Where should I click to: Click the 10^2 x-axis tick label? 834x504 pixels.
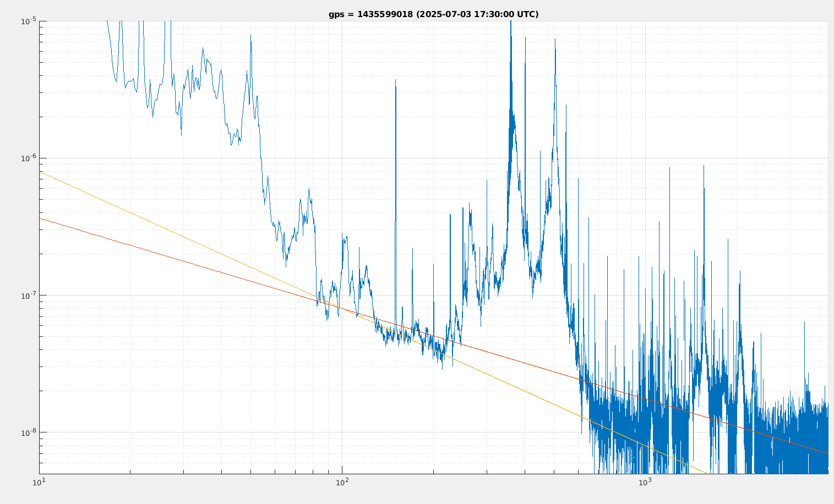coord(342,482)
